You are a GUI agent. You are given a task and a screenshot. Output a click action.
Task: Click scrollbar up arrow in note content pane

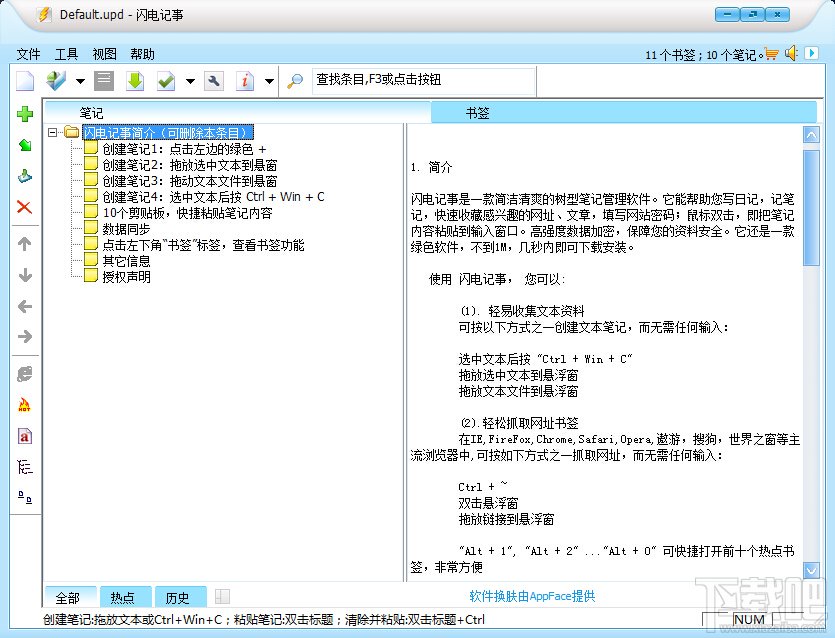click(811, 135)
